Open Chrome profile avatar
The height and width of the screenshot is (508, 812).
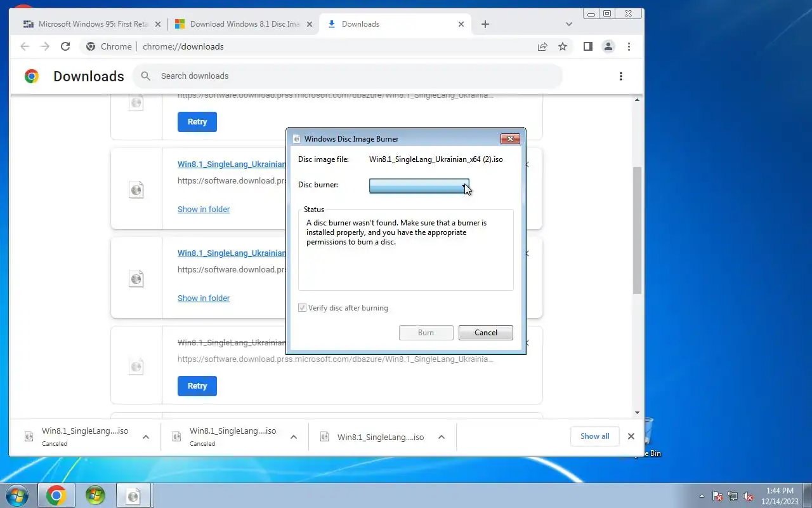tap(608, 46)
